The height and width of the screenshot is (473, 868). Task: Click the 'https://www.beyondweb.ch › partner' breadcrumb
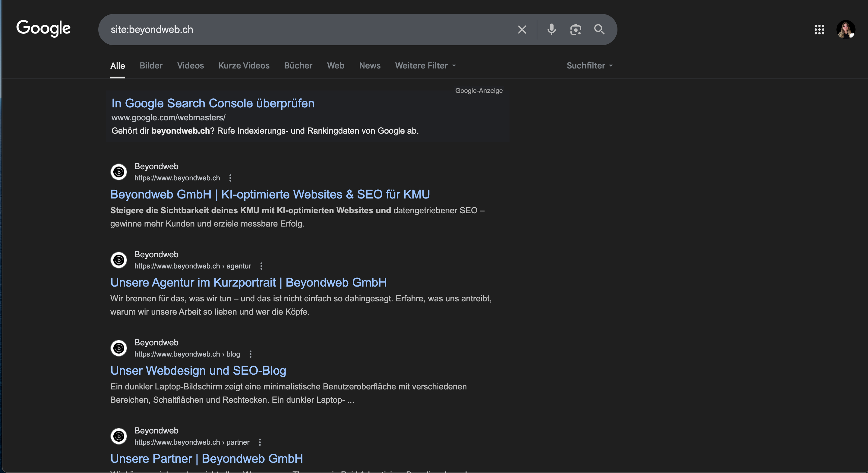[192, 442]
